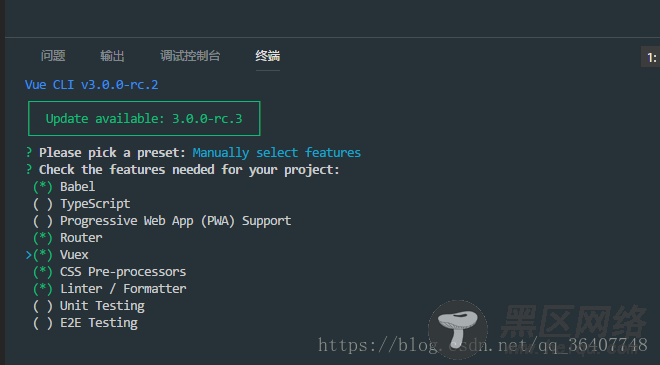Click the Babel label text
The image size is (660, 365).
tap(77, 186)
